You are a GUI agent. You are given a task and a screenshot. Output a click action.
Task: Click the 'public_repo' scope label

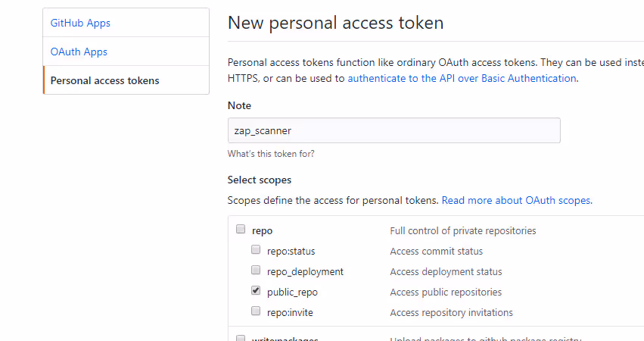[292, 293]
